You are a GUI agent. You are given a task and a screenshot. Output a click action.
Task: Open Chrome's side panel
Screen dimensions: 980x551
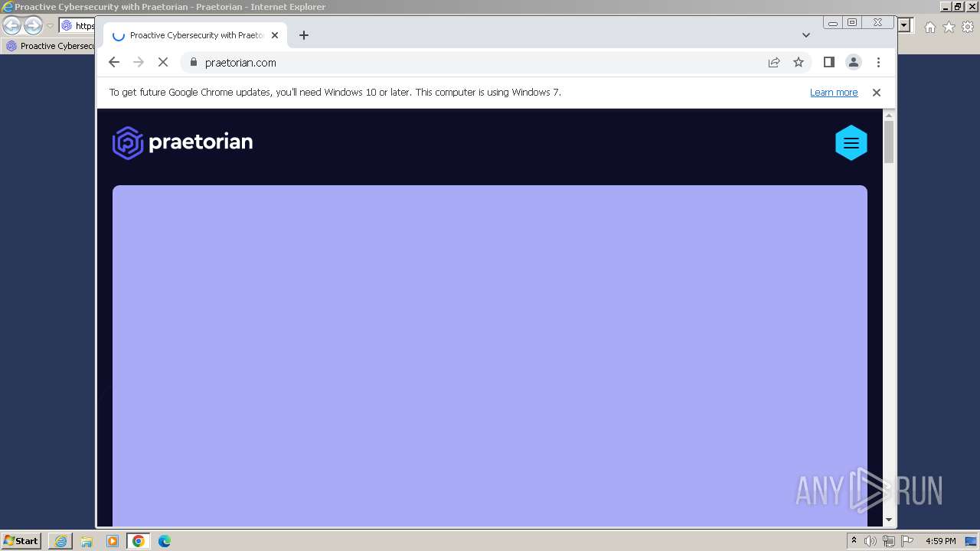click(828, 63)
